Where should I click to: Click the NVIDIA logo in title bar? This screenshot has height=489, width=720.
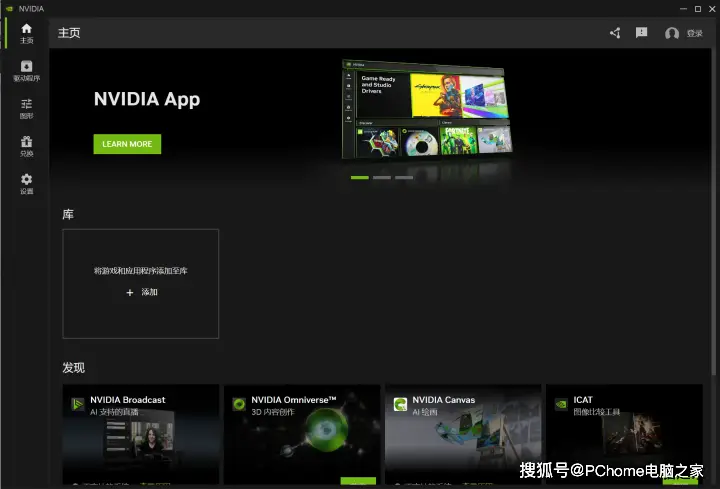coord(9,9)
